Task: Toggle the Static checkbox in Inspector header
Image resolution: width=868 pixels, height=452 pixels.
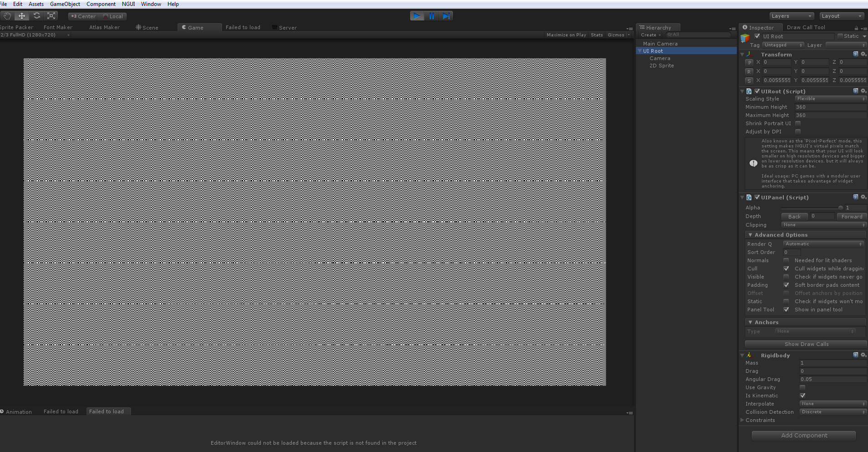Action: 840,36
